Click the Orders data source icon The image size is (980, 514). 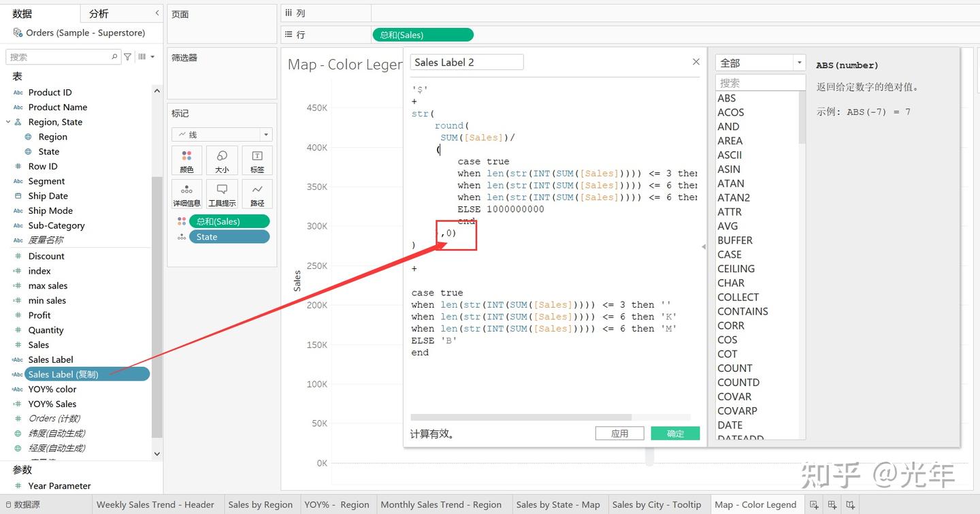click(x=18, y=33)
